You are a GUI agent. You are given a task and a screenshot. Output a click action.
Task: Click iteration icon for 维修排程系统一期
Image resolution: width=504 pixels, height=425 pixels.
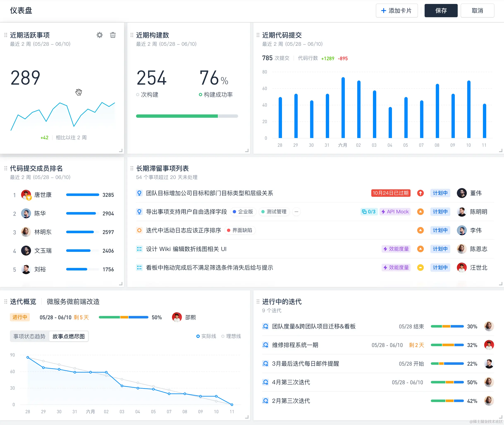265,345
